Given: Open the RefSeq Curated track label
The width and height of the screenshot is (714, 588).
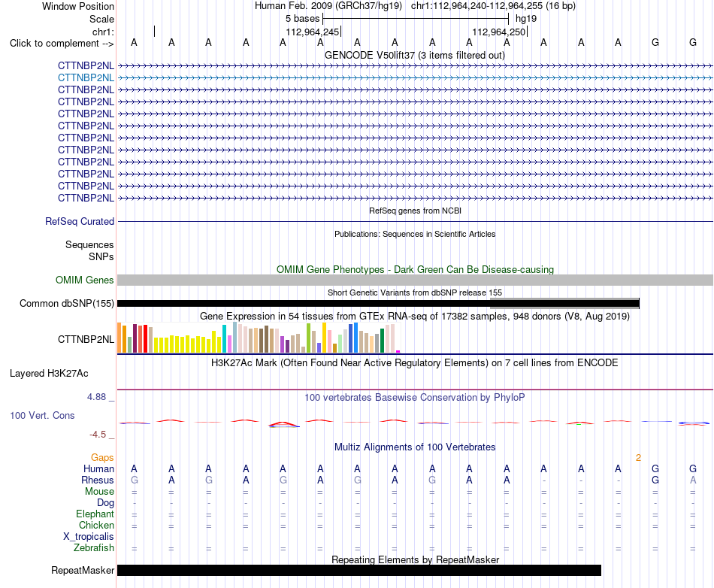Looking at the screenshot, I should pyautogui.click(x=80, y=221).
